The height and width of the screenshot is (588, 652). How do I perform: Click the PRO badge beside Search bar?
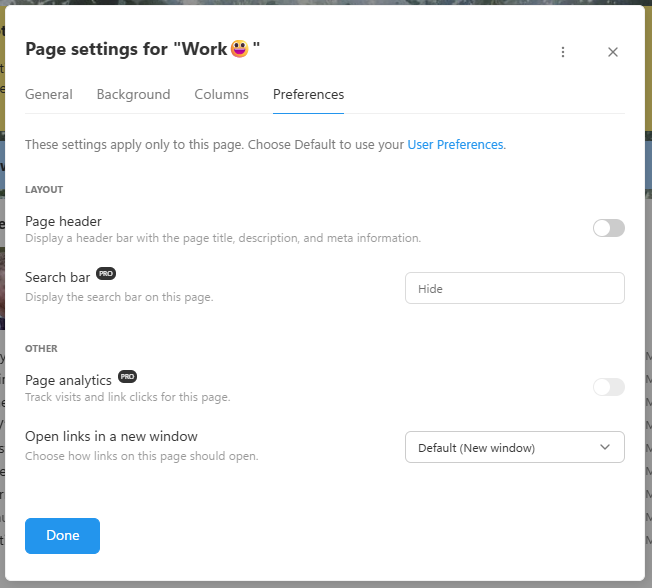tap(106, 274)
